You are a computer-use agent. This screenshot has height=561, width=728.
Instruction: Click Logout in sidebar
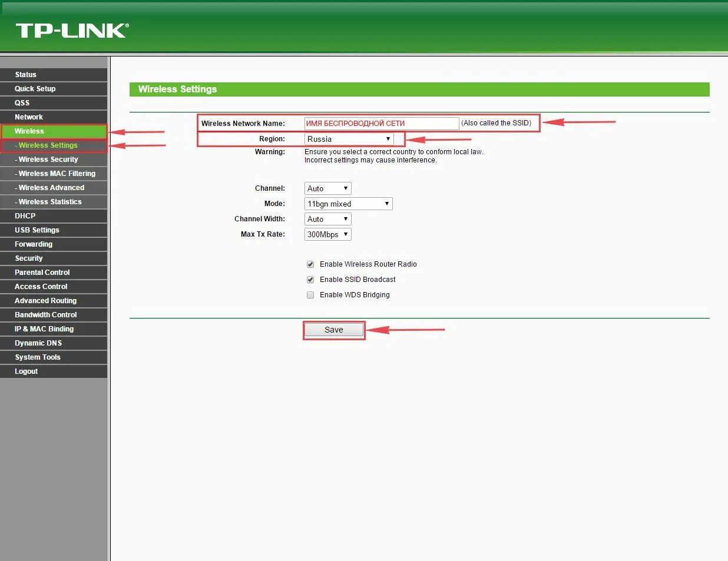54,371
